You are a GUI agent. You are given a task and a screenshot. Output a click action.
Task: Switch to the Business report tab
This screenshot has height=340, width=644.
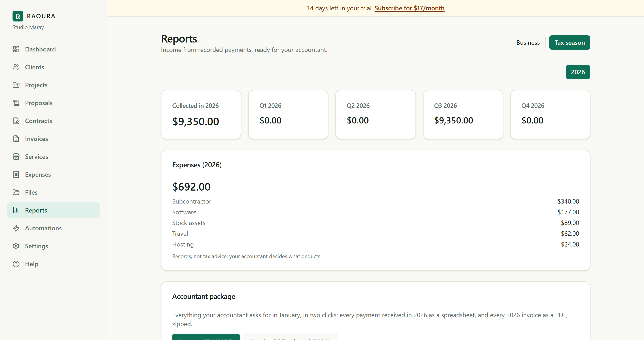(x=528, y=42)
